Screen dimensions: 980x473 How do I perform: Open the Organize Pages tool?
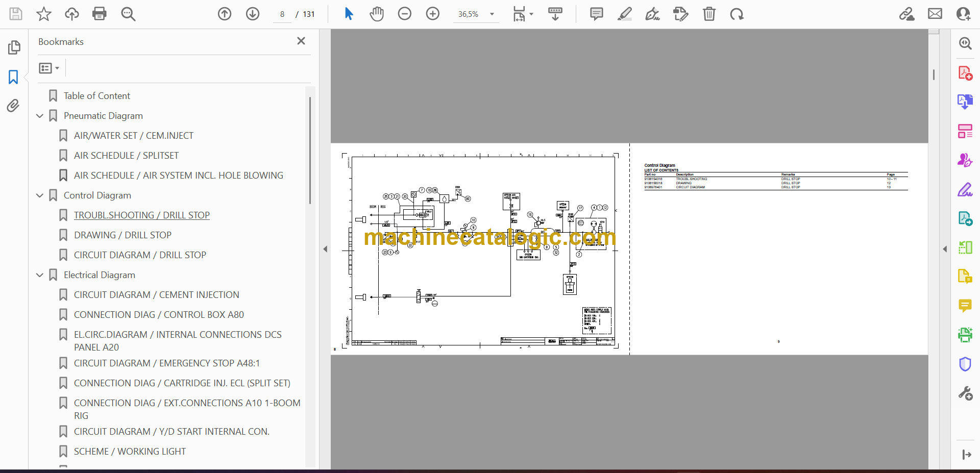tap(965, 131)
